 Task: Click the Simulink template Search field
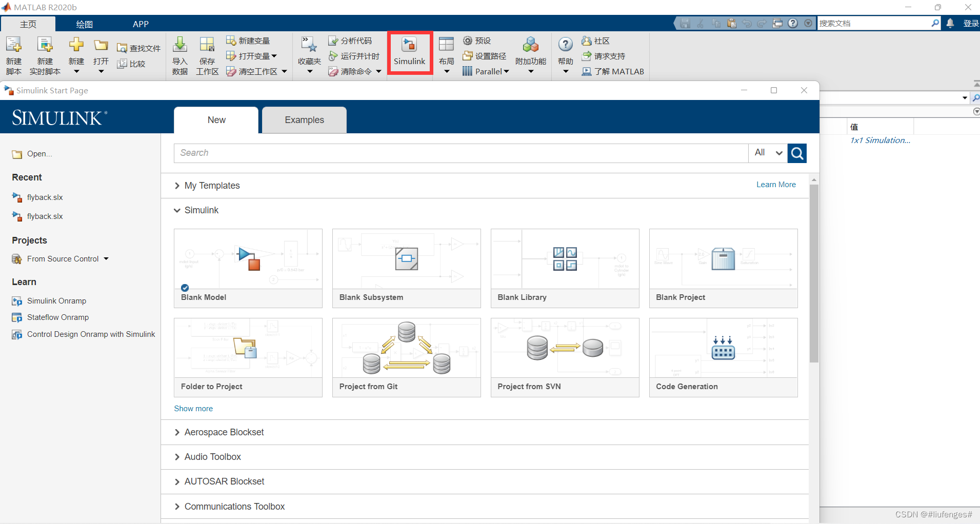pyautogui.click(x=461, y=153)
